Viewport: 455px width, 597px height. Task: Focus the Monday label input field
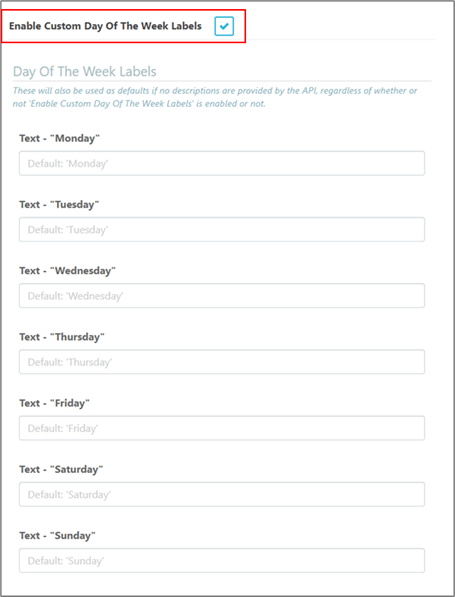tap(222, 163)
